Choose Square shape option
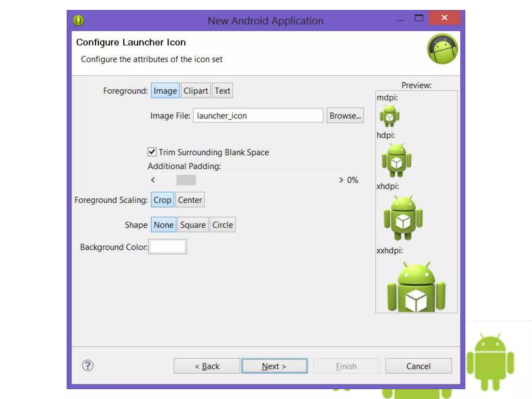Viewport: 532px width, 399px height. (x=193, y=225)
